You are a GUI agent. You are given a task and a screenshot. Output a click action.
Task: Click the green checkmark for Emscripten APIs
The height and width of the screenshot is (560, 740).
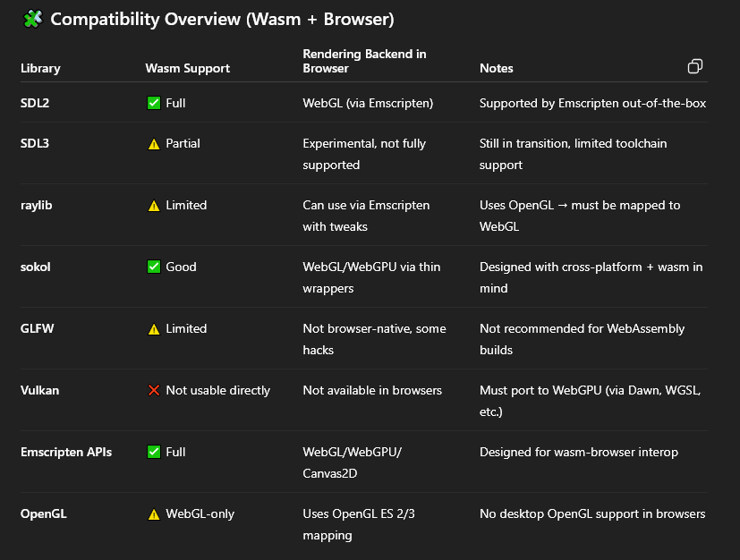coord(154,452)
